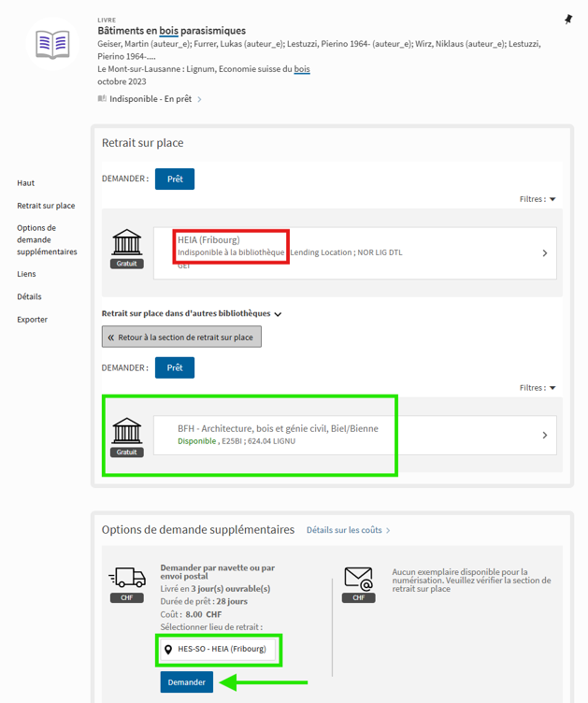
Task: Expand the BFH Biel/Bienne row chevron
Action: [x=544, y=436]
